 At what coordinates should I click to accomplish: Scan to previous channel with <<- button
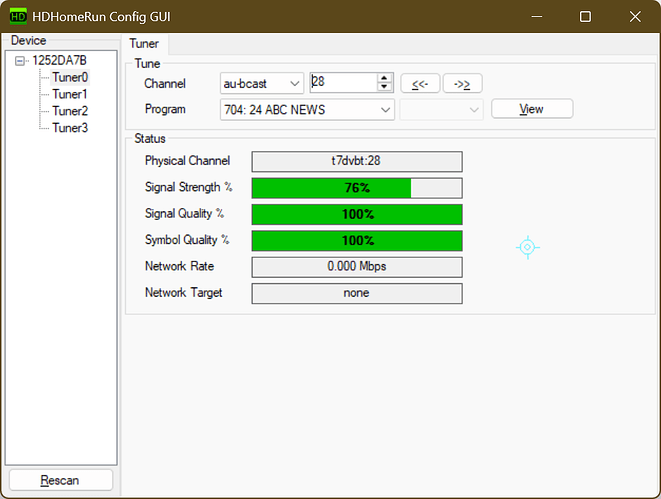(418, 83)
